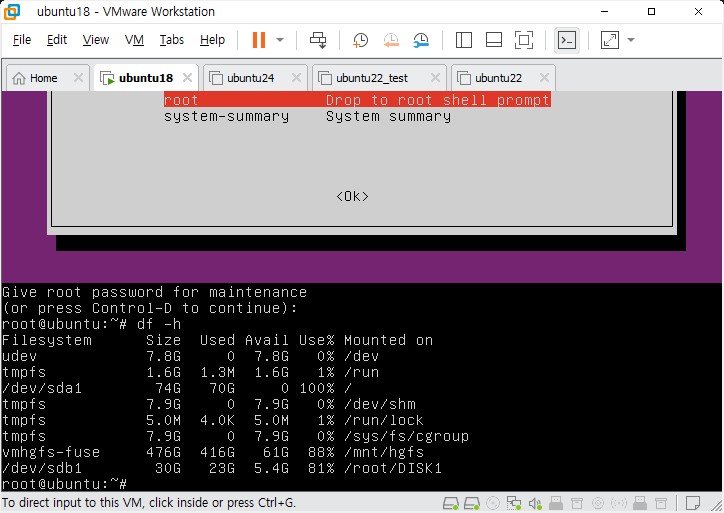Viewport: 724px width, 513px height.
Task: Click the webcam device status icon
Action: click(598, 503)
